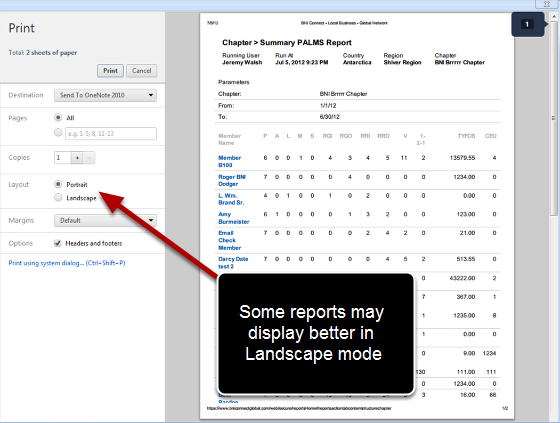Open Amy Burmeister member link

coord(234,218)
